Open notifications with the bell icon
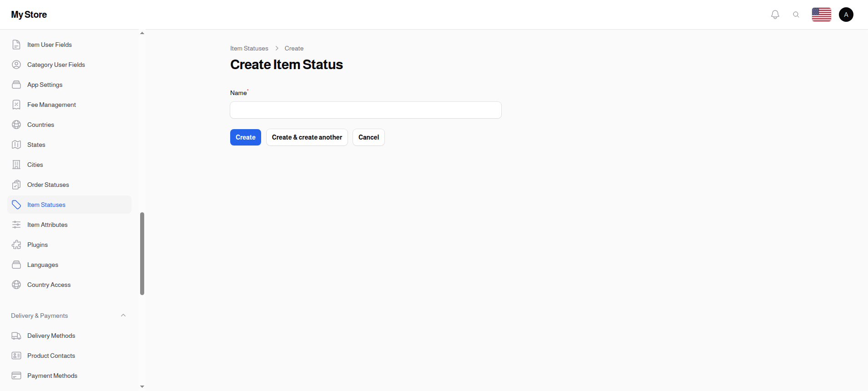The image size is (868, 391). tap(775, 15)
